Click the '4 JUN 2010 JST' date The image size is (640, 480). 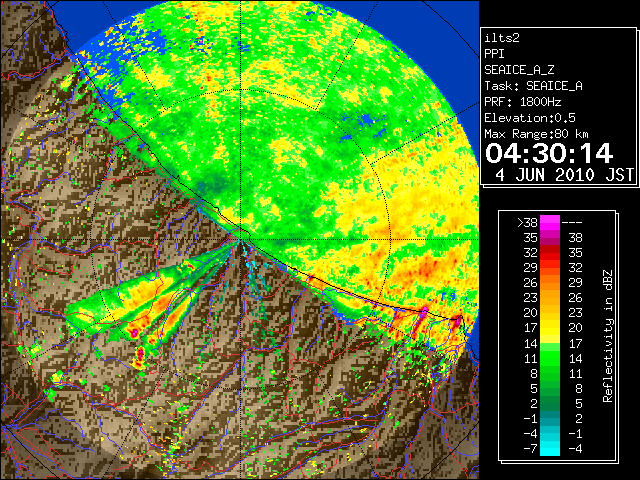565,175
